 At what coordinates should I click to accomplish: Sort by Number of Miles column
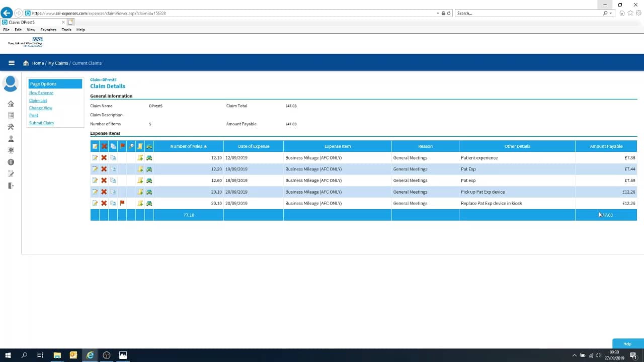click(x=189, y=146)
